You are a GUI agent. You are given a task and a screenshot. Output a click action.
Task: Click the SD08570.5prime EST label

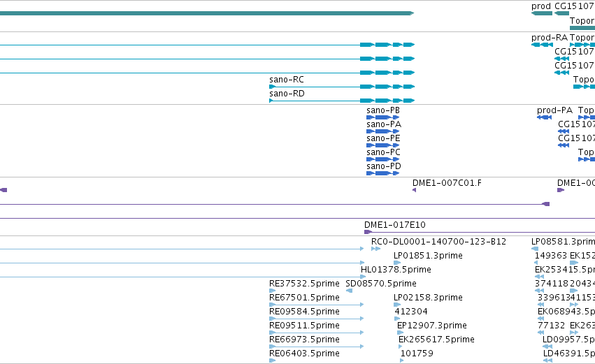(381, 284)
